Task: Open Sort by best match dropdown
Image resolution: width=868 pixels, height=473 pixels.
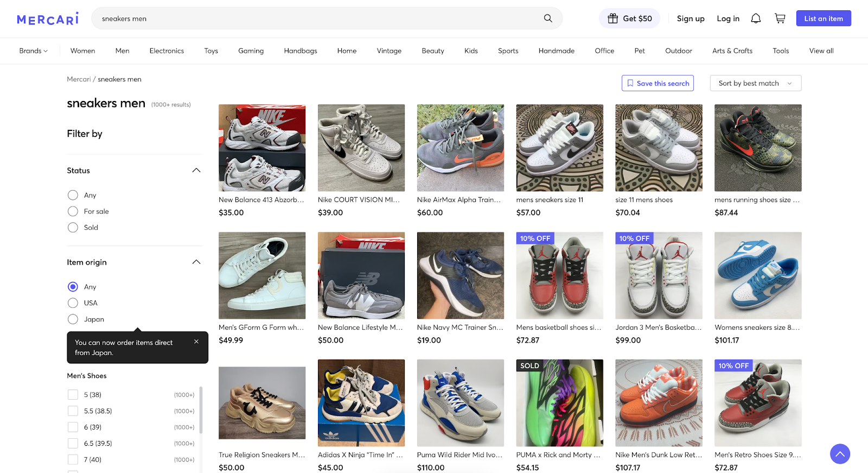Action: [755, 83]
